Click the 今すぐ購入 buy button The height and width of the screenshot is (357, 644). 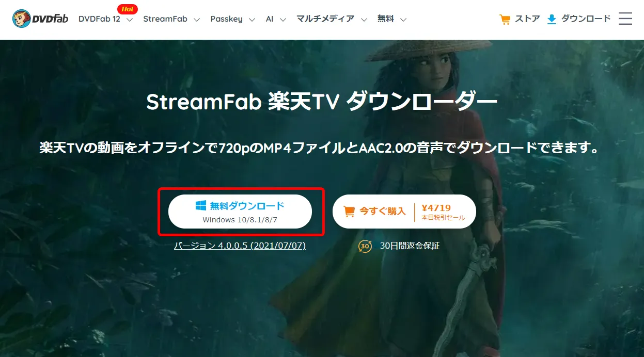pos(404,211)
